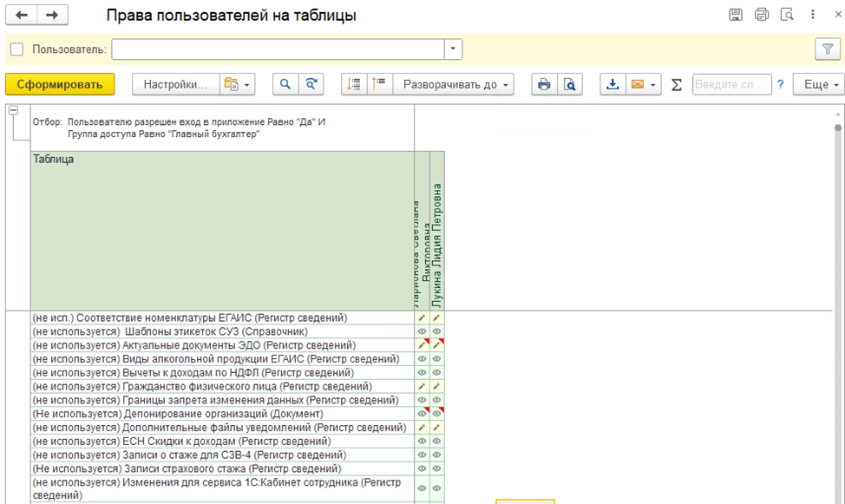The image size is (845, 504).
Task: Click pencil icon in Гражданство физического лица row
Action: [422, 386]
